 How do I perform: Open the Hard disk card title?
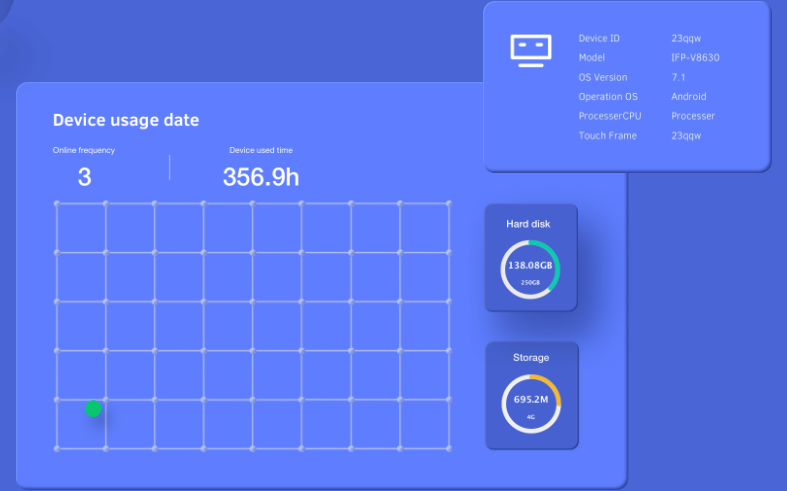(528, 224)
